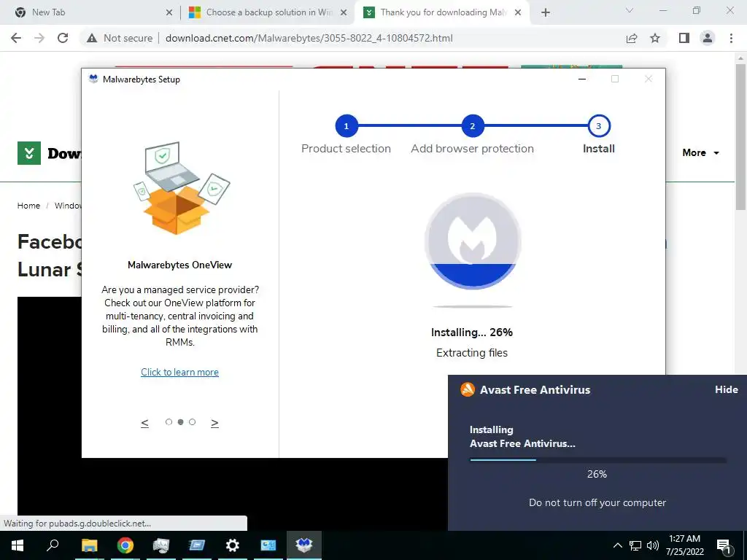Close the Thank you for downloading tab
The image size is (747, 560).
coord(519,13)
